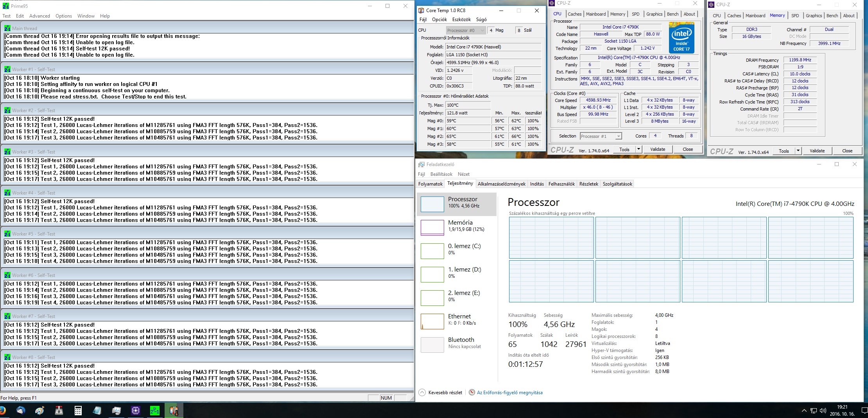This screenshot has height=418, width=868.
Task: Select the 2. lemez (E:) disk graph
Action: click(432, 298)
